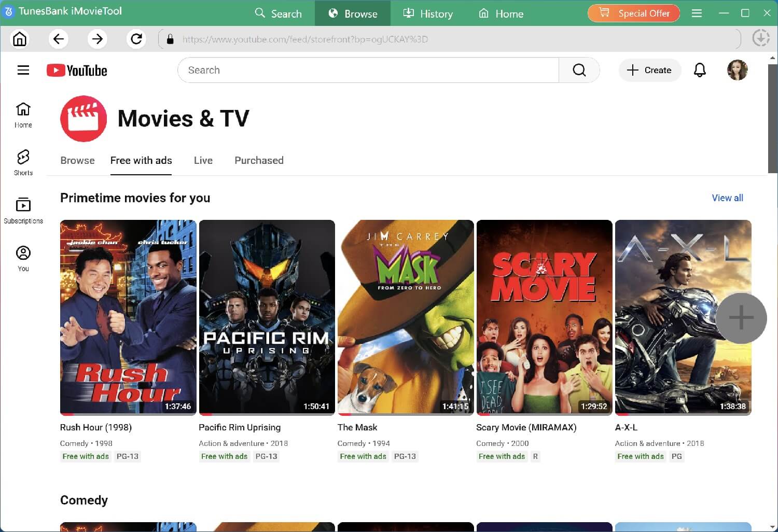The image size is (778, 532).
Task: Reload the page with refresh icon
Action: (136, 38)
